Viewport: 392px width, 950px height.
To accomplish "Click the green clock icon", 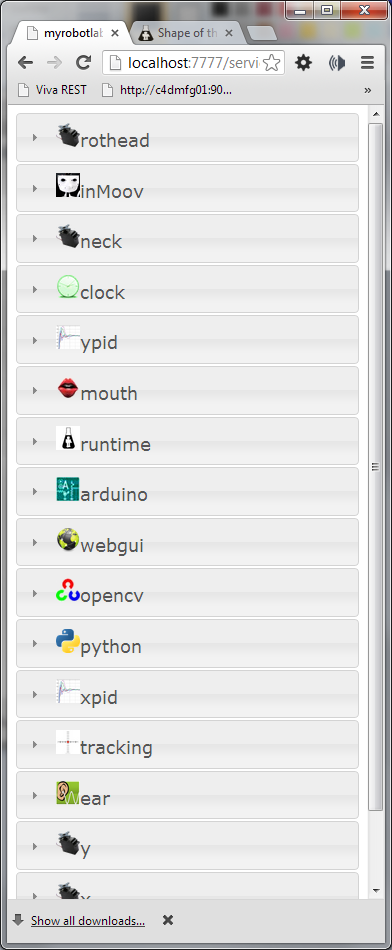I will point(68,287).
